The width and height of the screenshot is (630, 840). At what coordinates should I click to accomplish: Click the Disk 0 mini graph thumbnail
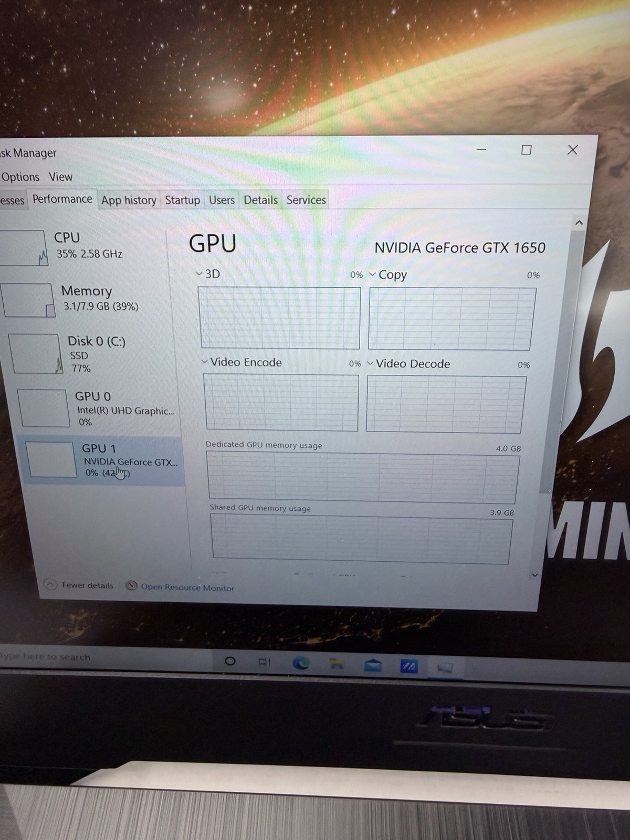point(36,354)
